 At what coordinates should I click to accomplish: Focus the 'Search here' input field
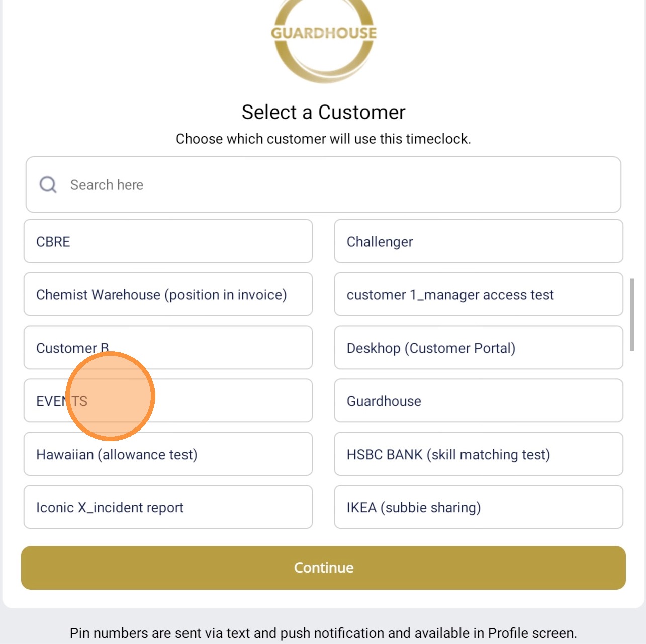pyautogui.click(x=332, y=185)
